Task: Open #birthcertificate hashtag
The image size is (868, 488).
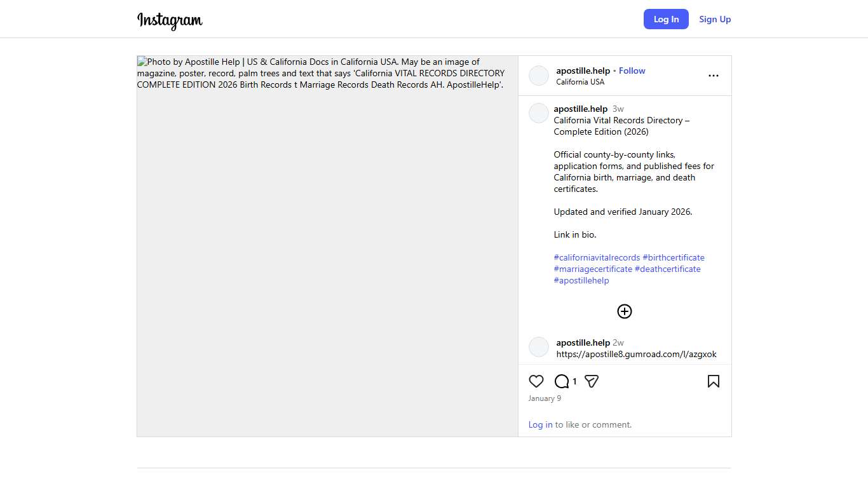Action: [673, 257]
